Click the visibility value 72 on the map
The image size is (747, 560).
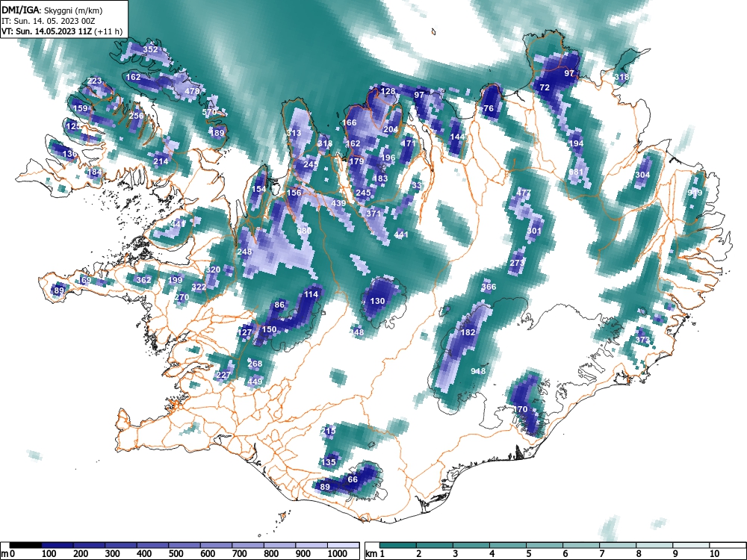click(544, 87)
